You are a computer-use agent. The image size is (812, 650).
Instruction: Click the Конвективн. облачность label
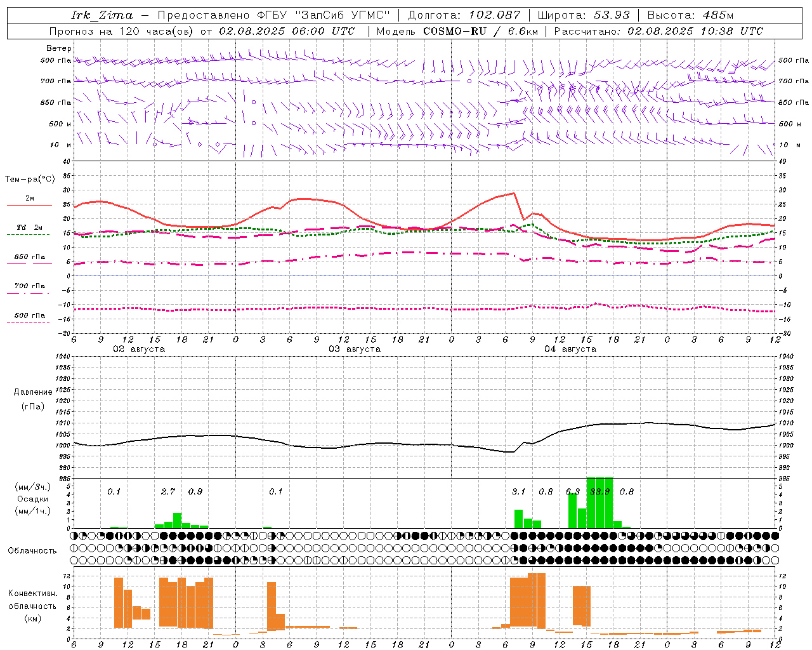click(x=32, y=600)
